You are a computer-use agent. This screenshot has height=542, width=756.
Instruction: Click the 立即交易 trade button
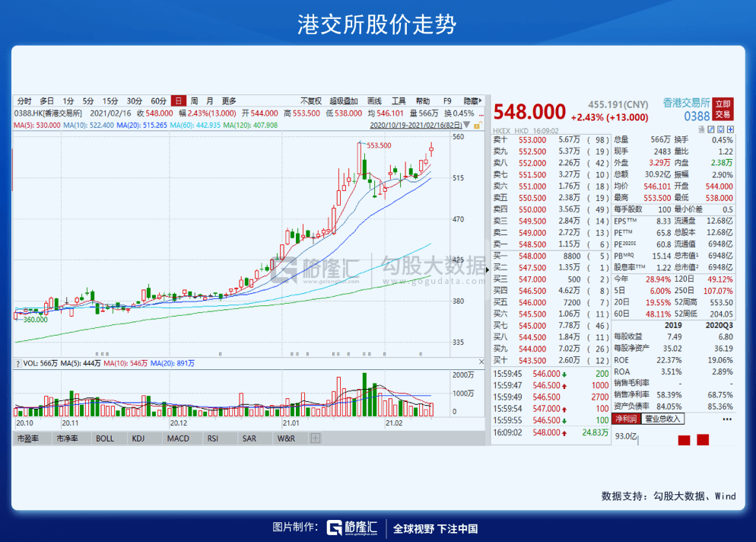723,109
